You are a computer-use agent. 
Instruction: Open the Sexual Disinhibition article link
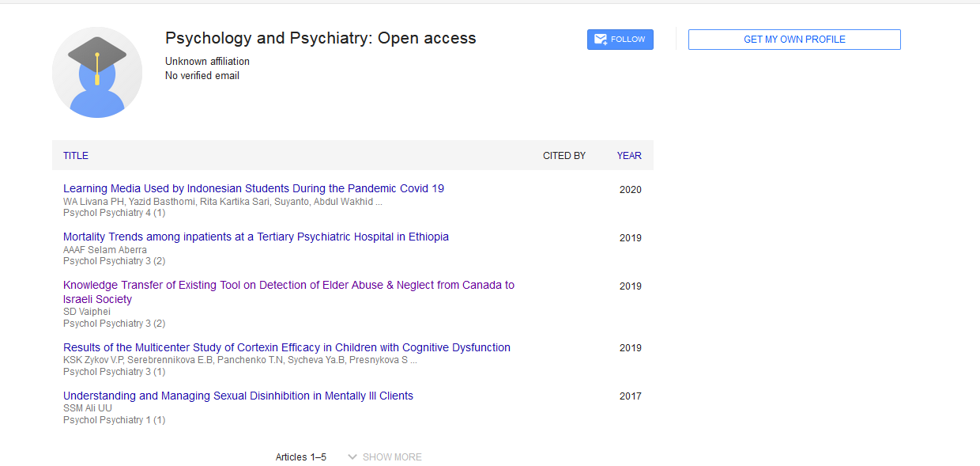coord(238,396)
